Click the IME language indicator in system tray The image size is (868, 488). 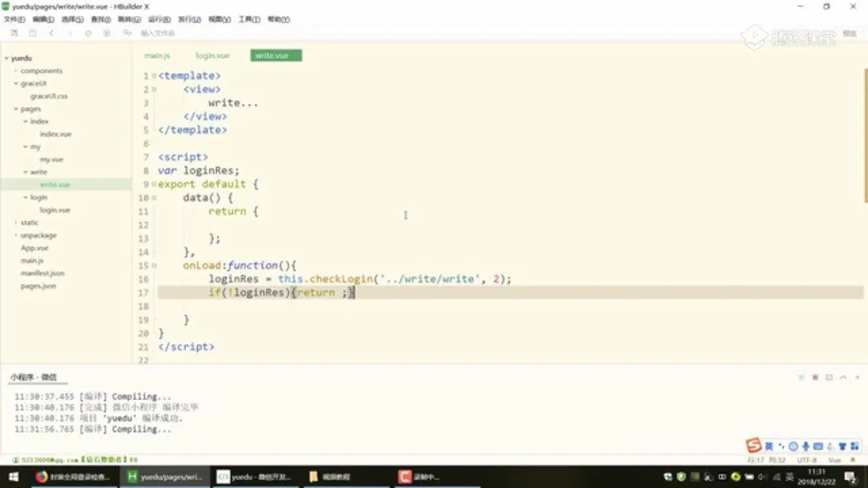(x=791, y=476)
